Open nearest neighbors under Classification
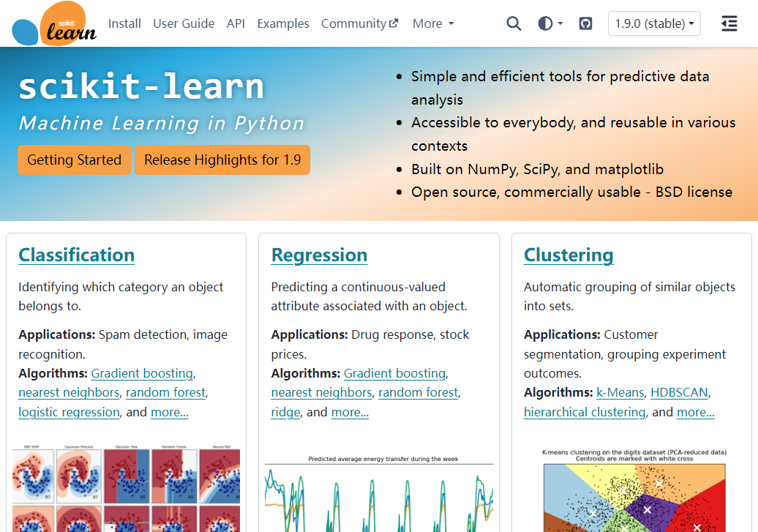 click(x=69, y=392)
